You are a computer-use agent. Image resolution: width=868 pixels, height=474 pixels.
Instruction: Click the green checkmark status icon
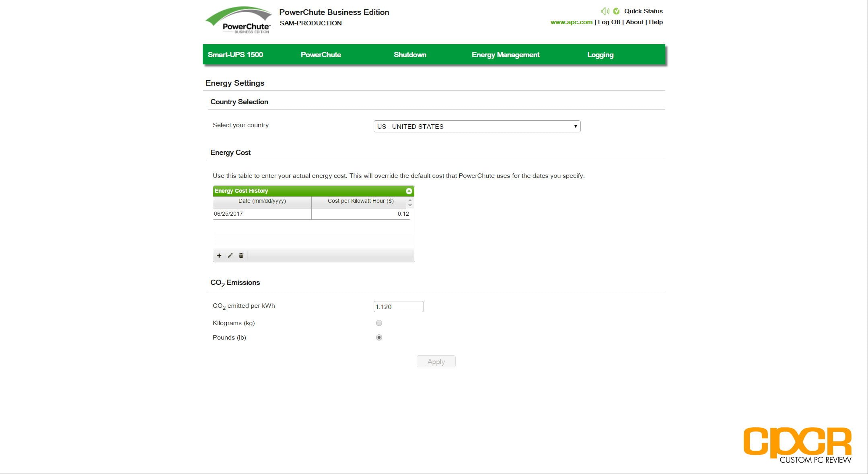click(616, 11)
